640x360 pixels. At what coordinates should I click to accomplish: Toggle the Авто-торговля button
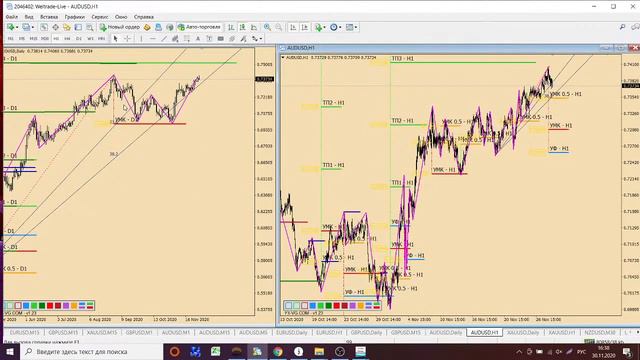click(200, 27)
